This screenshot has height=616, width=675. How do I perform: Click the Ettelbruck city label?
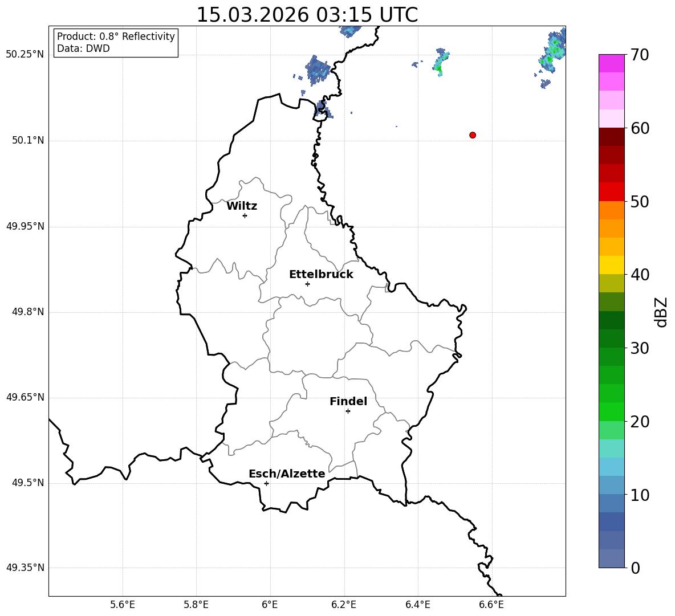pyautogui.click(x=321, y=275)
